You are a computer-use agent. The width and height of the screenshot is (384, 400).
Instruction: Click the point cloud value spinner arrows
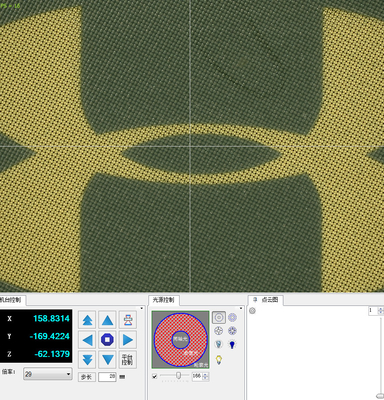(380, 311)
